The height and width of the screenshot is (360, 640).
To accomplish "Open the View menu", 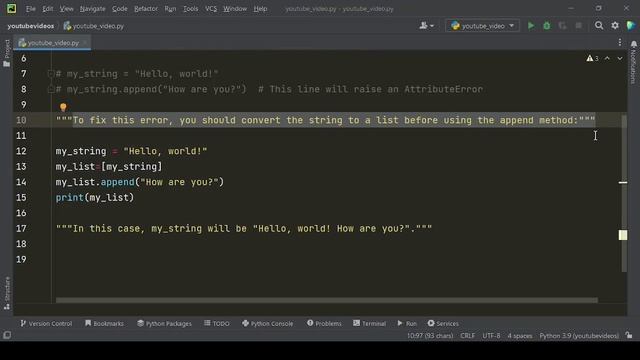I will click(x=67, y=9).
